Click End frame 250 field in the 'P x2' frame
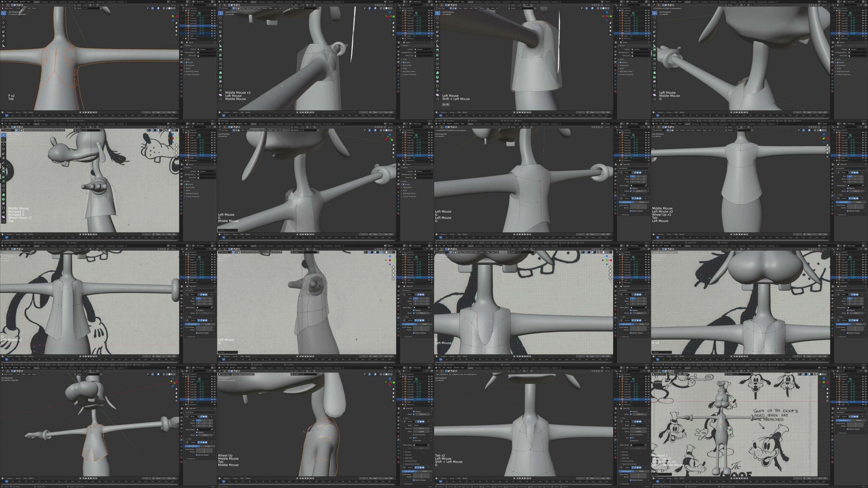The height and width of the screenshot is (488, 868). [172, 113]
